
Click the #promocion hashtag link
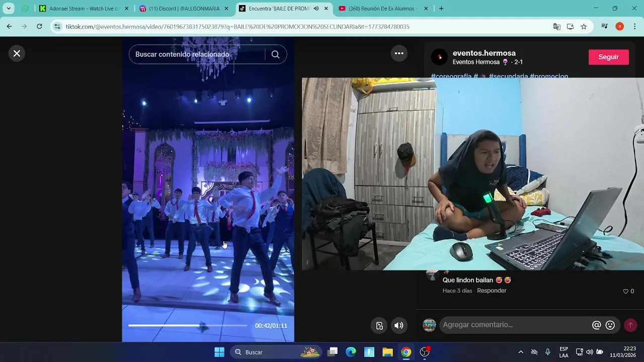point(549,76)
